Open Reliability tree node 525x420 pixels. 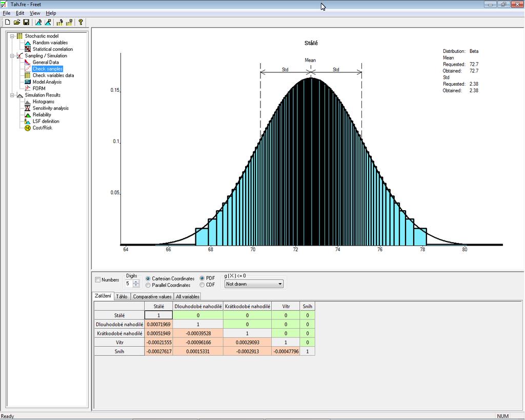pos(42,114)
